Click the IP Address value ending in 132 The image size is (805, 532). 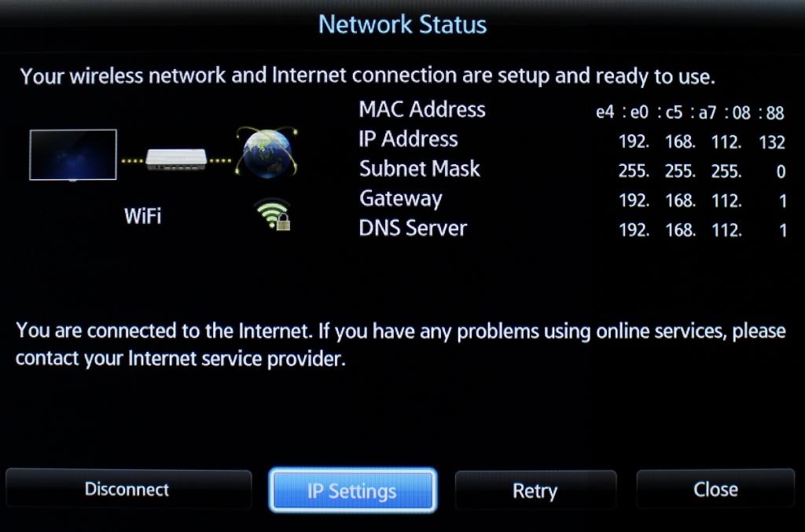tap(702, 141)
